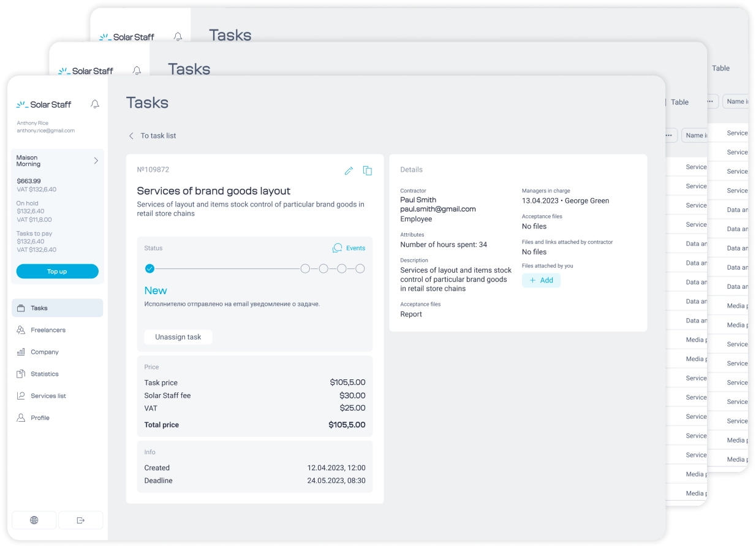The height and width of the screenshot is (548, 756).
Task: Open the Tasks sidebar menu item
Action: 57,308
